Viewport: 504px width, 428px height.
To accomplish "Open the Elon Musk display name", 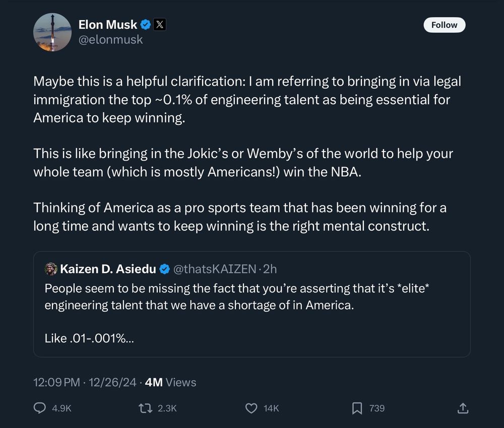I will (108, 24).
